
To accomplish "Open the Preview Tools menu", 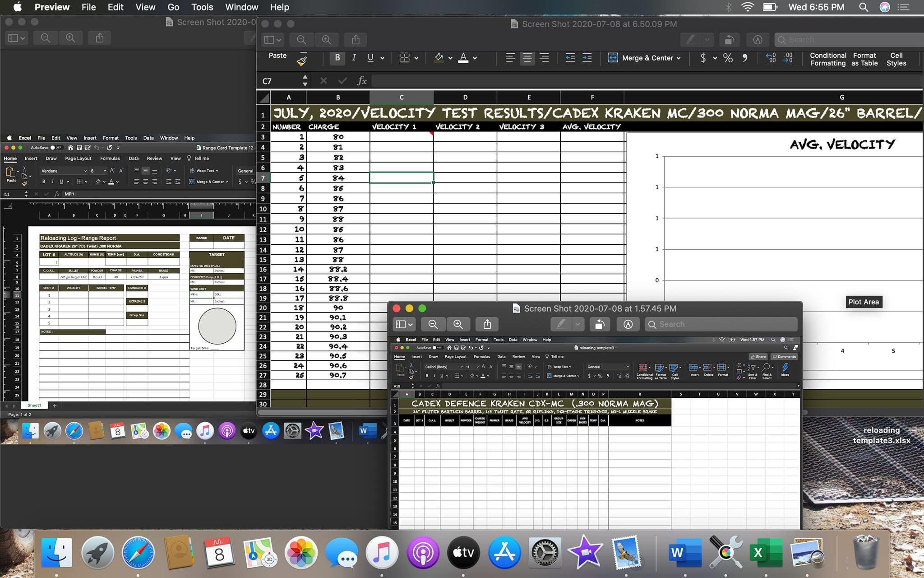I will [x=202, y=7].
